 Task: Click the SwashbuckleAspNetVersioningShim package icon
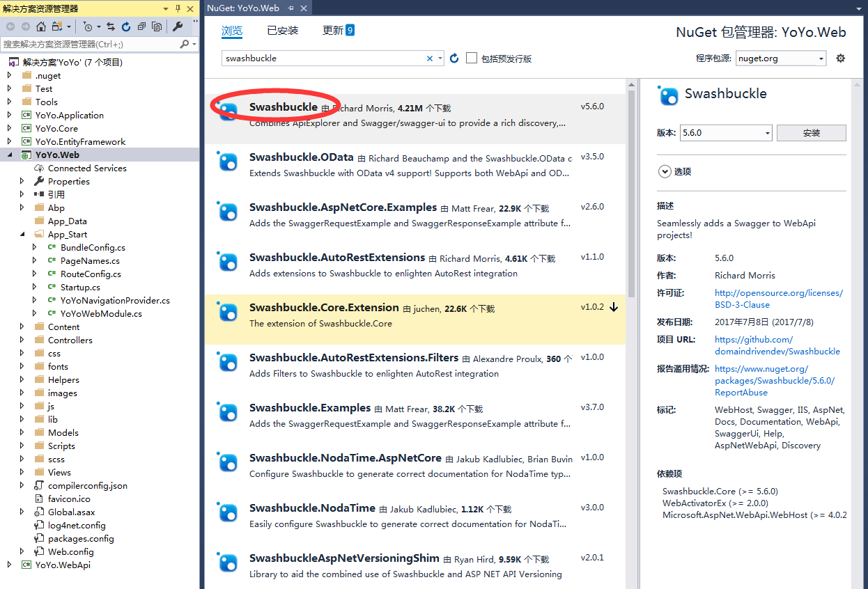pyautogui.click(x=228, y=563)
